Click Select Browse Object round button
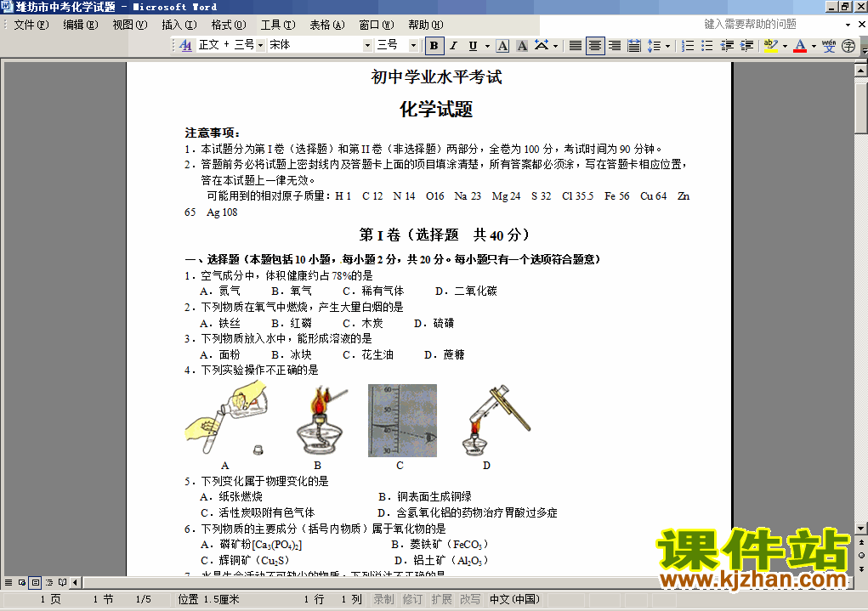This screenshot has width=868, height=611. click(x=861, y=555)
